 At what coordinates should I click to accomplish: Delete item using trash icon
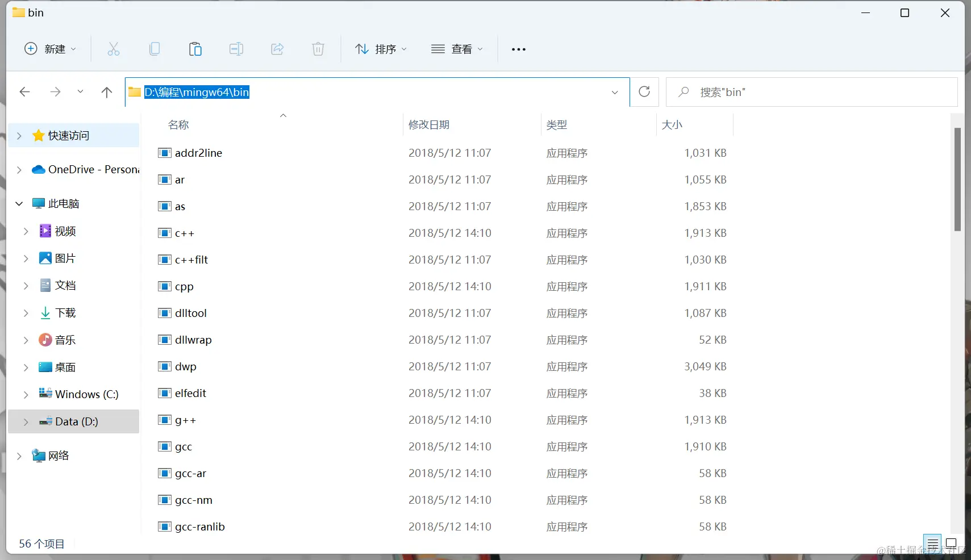click(x=318, y=49)
